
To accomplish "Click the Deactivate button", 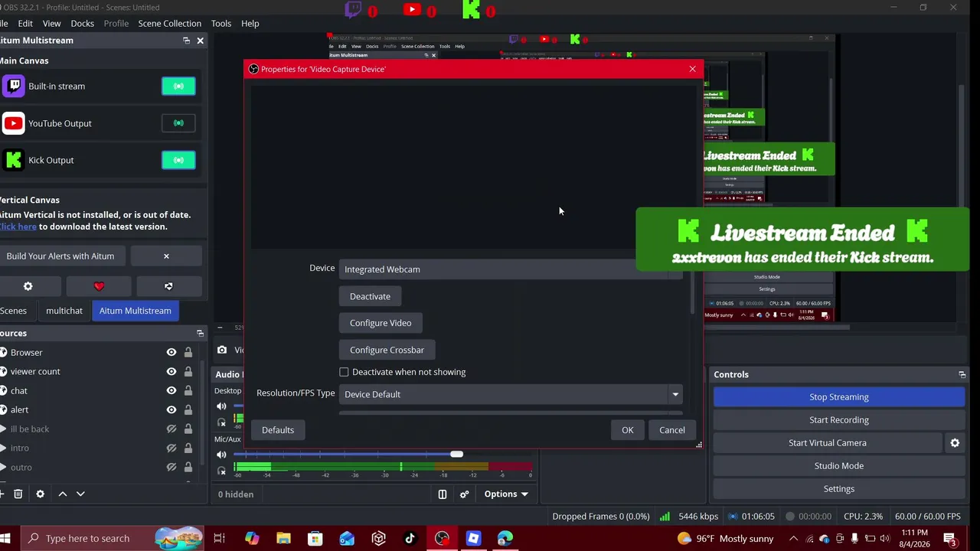I will click(x=370, y=297).
